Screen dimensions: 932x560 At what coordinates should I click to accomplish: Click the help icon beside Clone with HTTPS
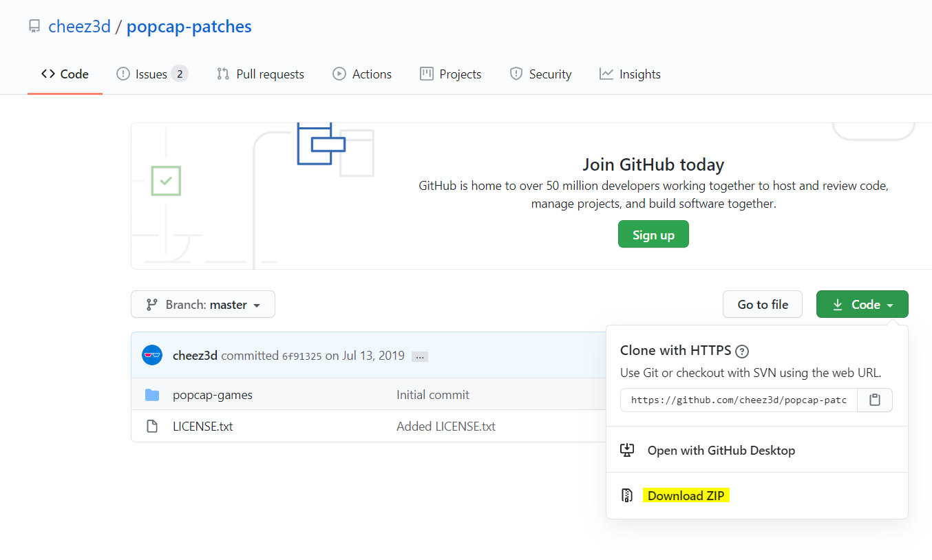(742, 352)
